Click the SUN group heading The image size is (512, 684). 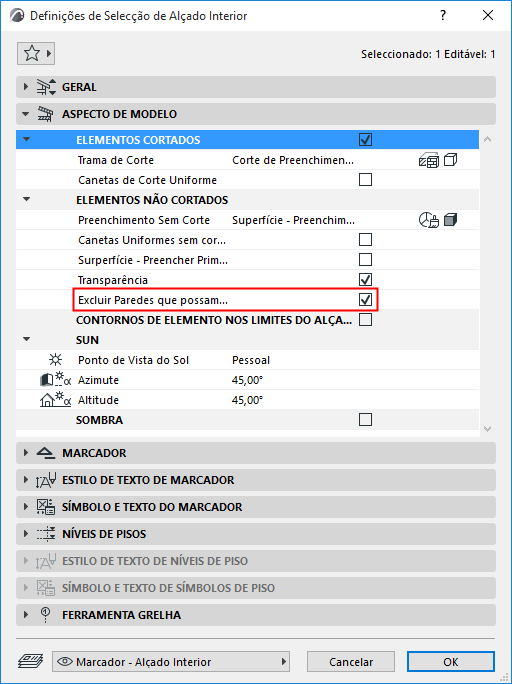[x=87, y=340]
